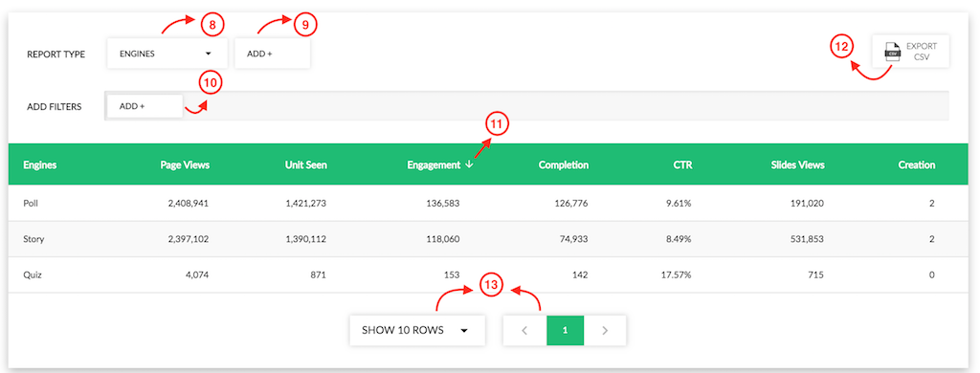Click completion value 74,933
The height and width of the screenshot is (373, 980).
(575, 239)
